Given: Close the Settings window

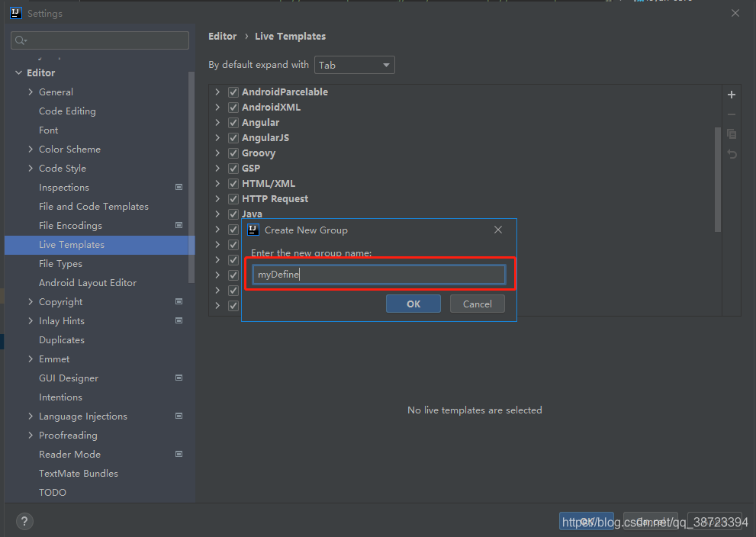Looking at the screenshot, I should pos(735,13).
